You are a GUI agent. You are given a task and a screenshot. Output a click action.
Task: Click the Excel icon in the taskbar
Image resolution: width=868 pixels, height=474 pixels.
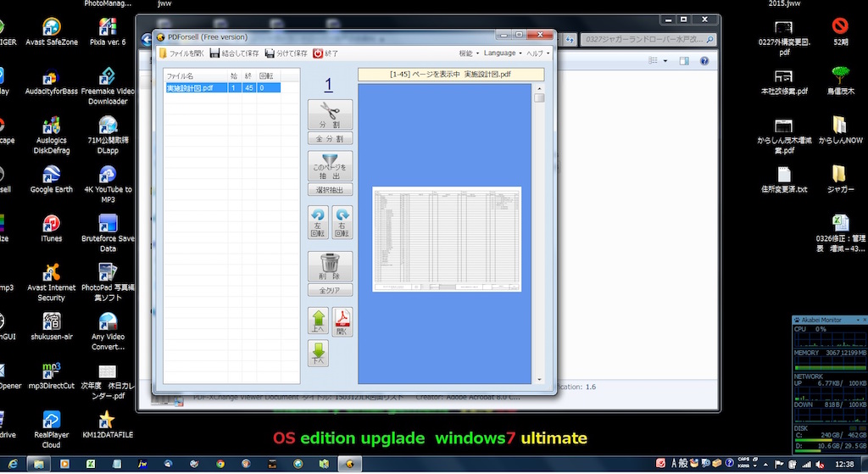coord(90,464)
